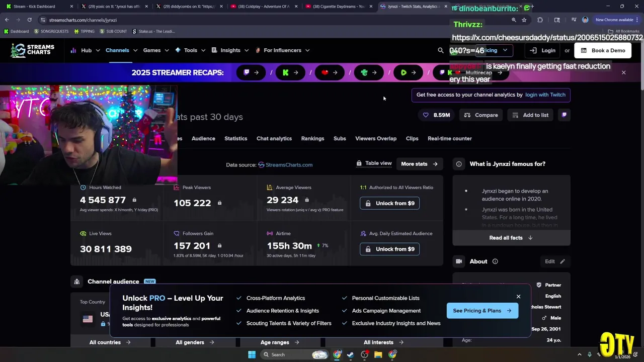Expand the Hub menu dropdown
644x362 pixels.
tap(86, 50)
